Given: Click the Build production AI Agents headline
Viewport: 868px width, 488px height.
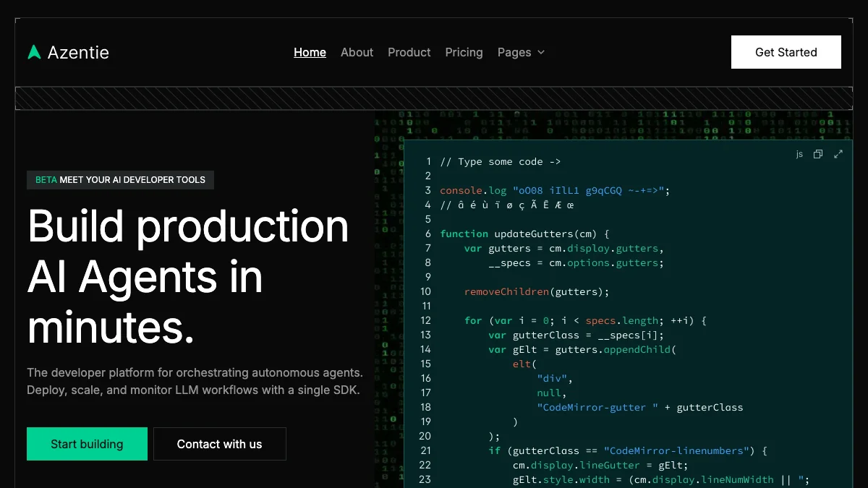Looking at the screenshot, I should click(x=188, y=277).
